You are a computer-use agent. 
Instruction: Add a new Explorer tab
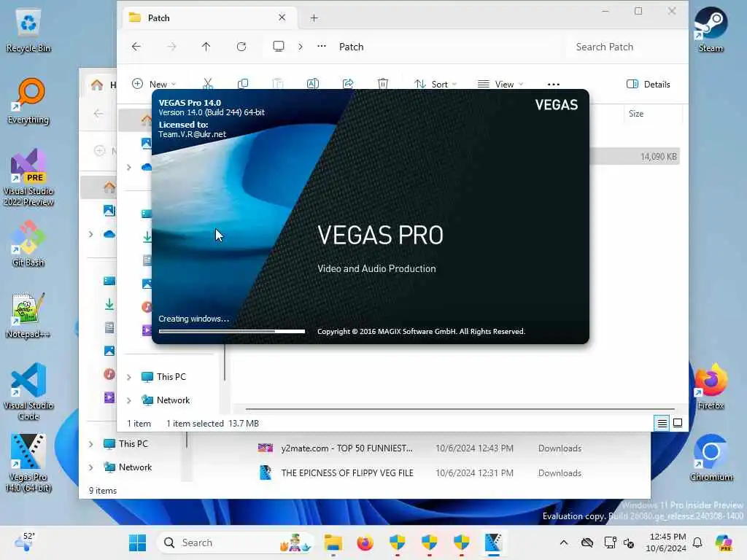[x=314, y=18]
